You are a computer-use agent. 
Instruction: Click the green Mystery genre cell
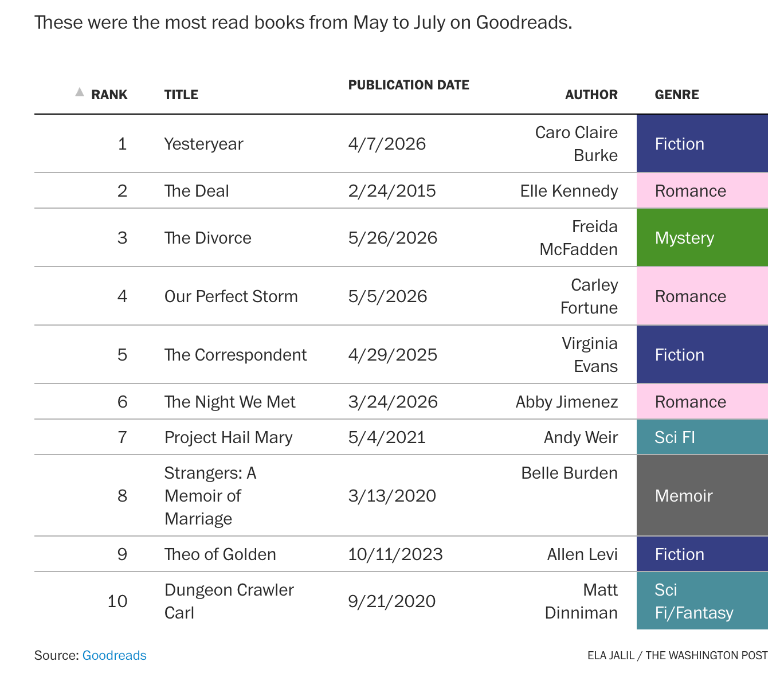pyautogui.click(x=702, y=238)
